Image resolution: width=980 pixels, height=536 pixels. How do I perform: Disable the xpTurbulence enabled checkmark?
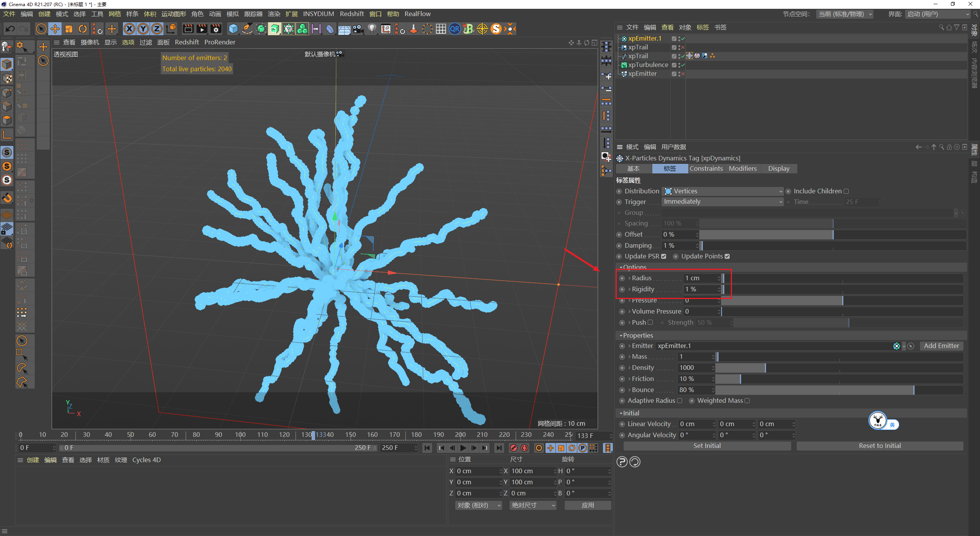pyautogui.click(x=683, y=65)
